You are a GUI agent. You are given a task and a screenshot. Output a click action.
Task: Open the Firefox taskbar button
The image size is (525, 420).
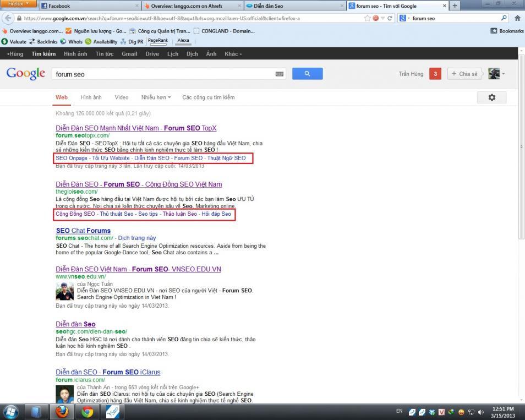coord(62,412)
